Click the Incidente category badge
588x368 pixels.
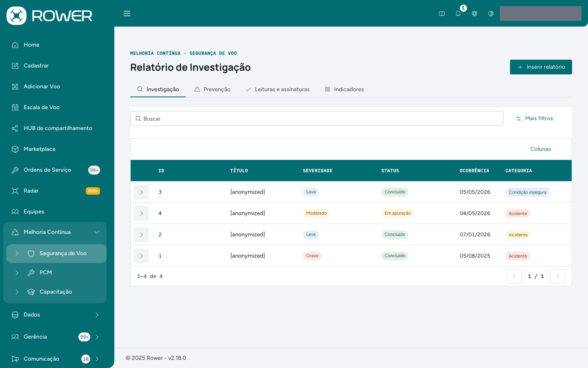coord(518,235)
